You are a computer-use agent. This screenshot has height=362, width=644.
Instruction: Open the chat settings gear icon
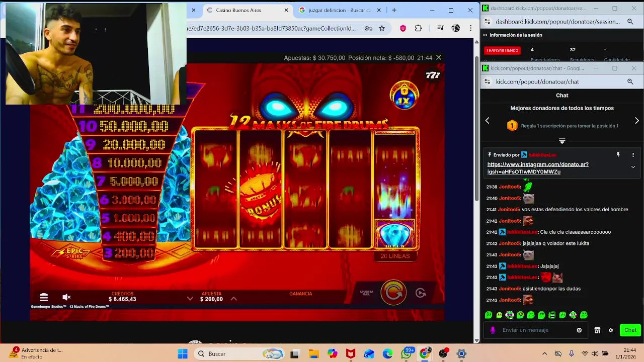click(611, 330)
